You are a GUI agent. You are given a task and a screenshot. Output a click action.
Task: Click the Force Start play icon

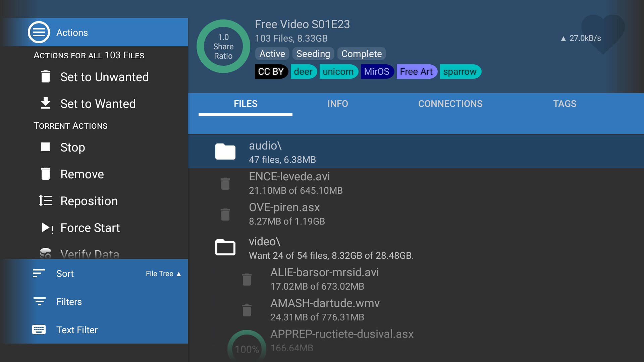coord(47,228)
